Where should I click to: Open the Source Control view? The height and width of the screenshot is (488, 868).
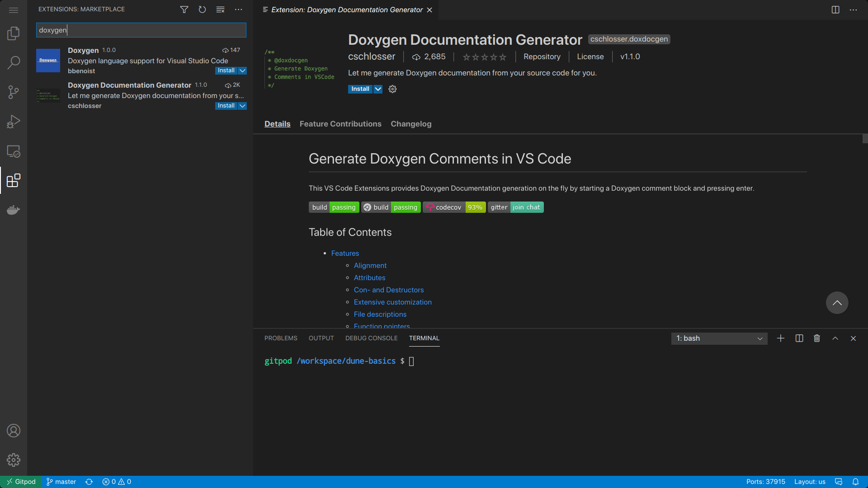click(14, 92)
